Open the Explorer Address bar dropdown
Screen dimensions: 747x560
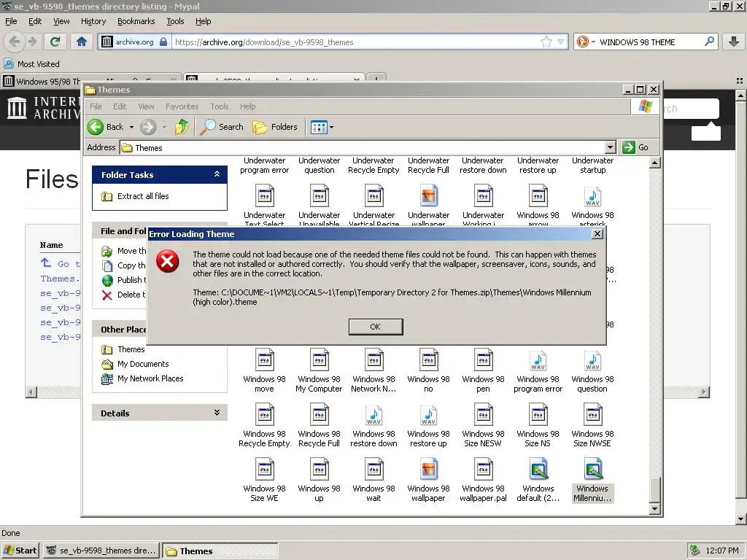[611, 147]
